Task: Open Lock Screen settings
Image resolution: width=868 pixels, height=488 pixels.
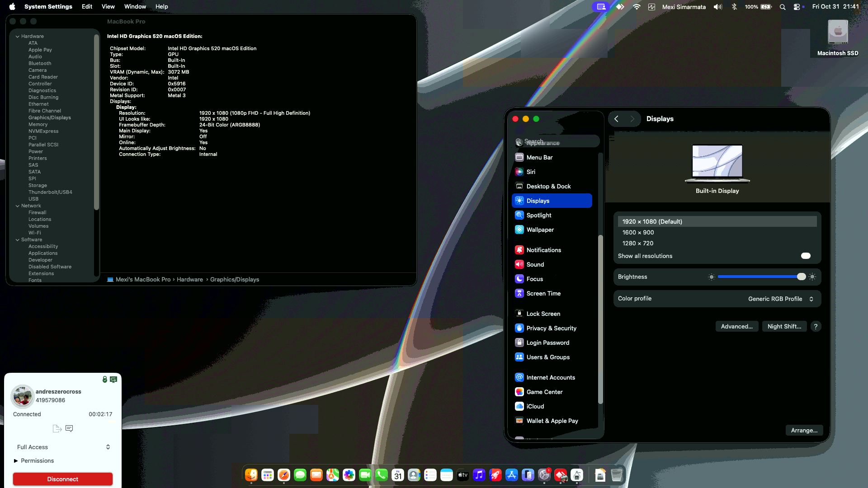Action: (552, 314)
